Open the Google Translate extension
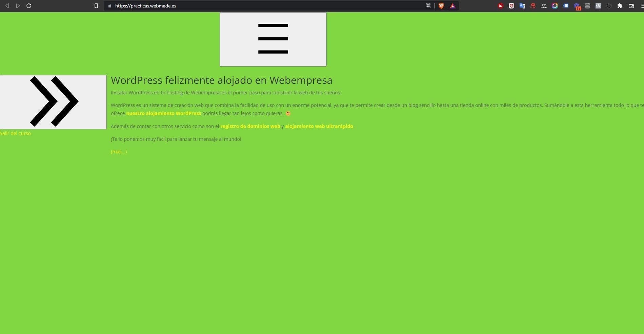This screenshot has width=644, height=334. pyautogui.click(x=522, y=6)
